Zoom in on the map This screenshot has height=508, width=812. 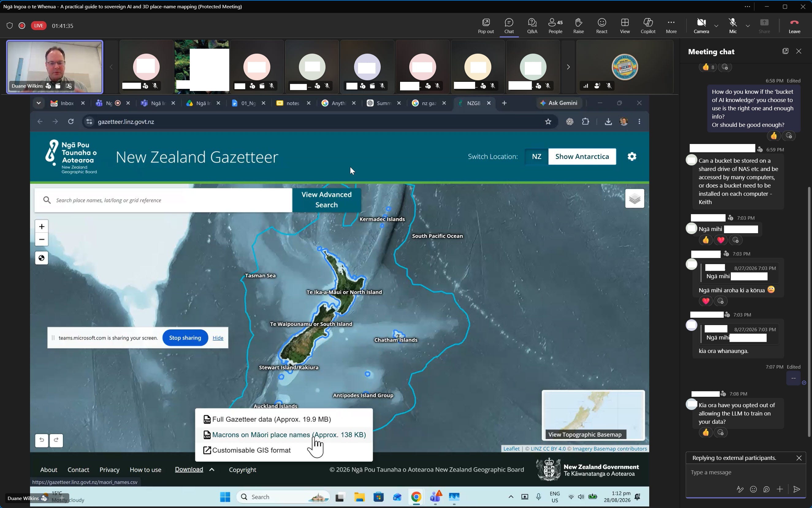pyautogui.click(x=42, y=226)
